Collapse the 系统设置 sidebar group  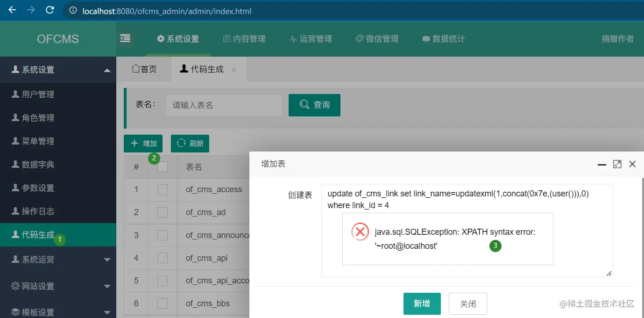(58, 70)
